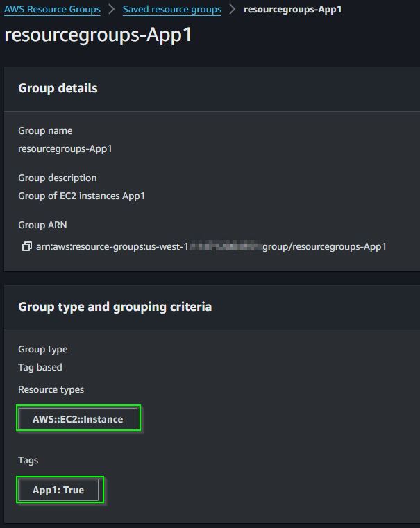Click the second breadcrumb chevron separator
The height and width of the screenshot is (528, 420).
pos(232,10)
